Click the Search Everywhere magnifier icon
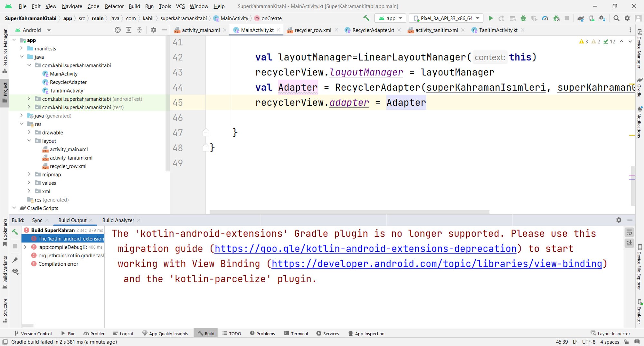Screen dimensions: 644x346 click(x=616, y=18)
